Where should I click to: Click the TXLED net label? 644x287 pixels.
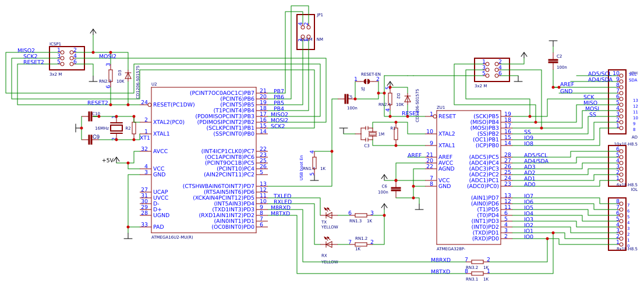(282, 196)
